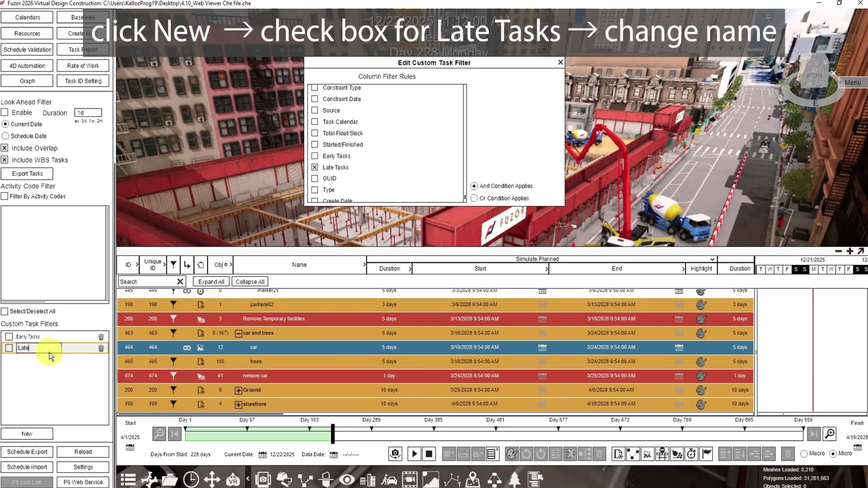The image size is (868, 488).
Task: Expand the Name column header arrow
Action: tap(364, 265)
